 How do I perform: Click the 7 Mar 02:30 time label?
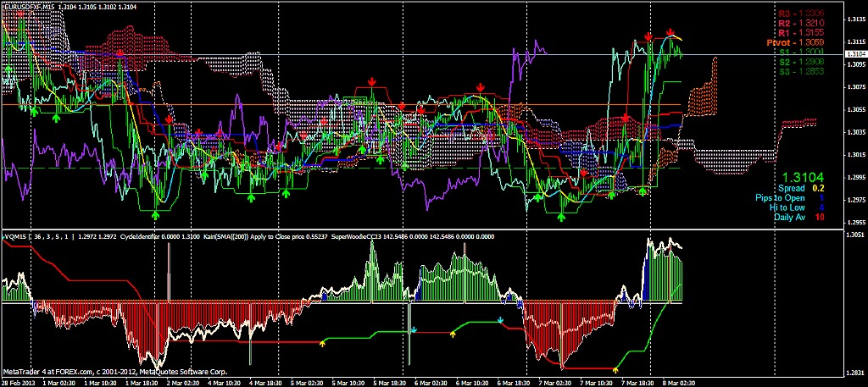pyautogui.click(x=554, y=382)
